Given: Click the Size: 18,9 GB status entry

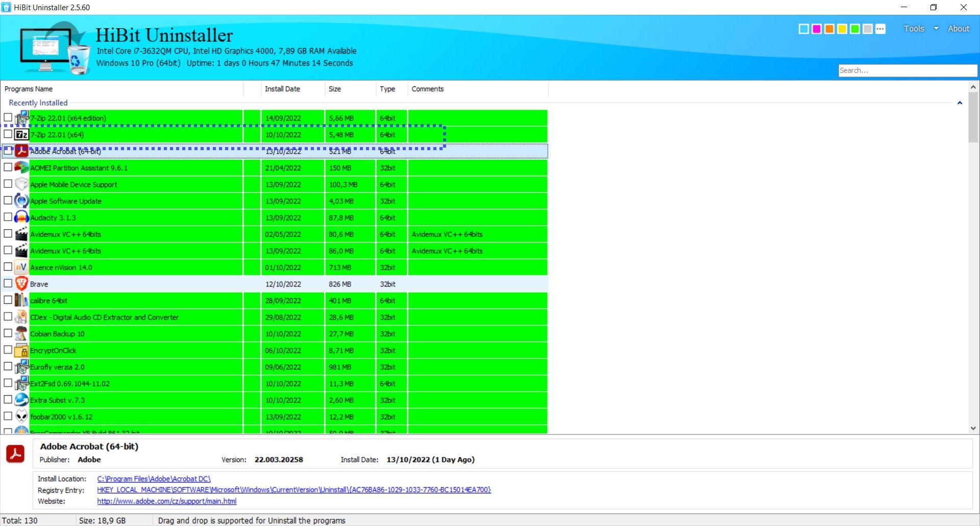Looking at the screenshot, I should click(x=102, y=520).
